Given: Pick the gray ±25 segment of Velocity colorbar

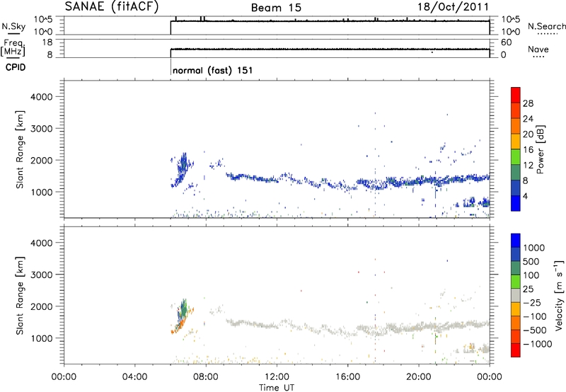Looking at the screenshot, I should [x=516, y=295].
